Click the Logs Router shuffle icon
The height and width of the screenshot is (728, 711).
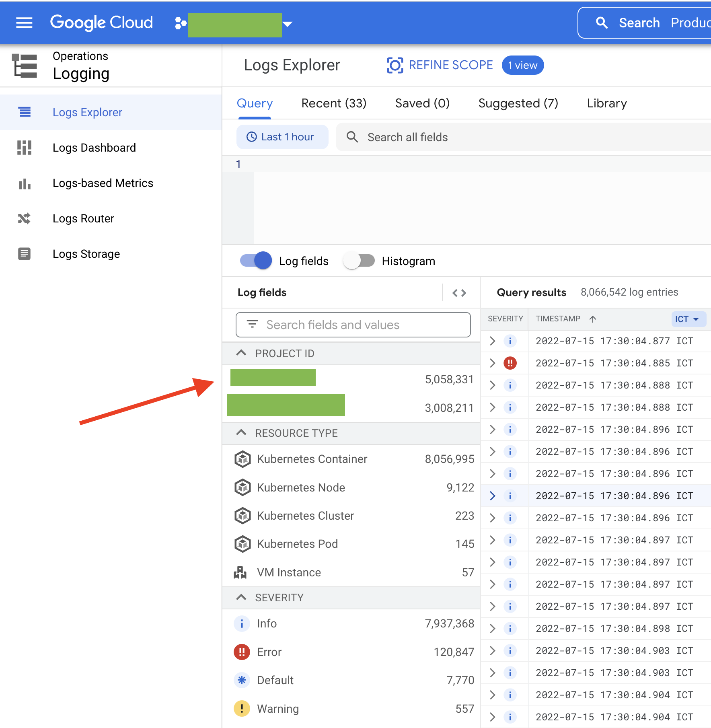pyautogui.click(x=25, y=218)
